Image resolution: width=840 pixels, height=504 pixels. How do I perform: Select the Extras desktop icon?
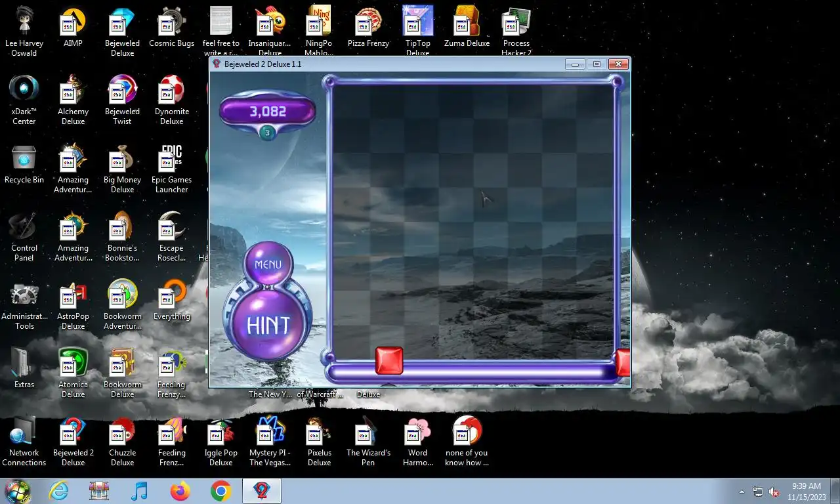pyautogui.click(x=24, y=368)
